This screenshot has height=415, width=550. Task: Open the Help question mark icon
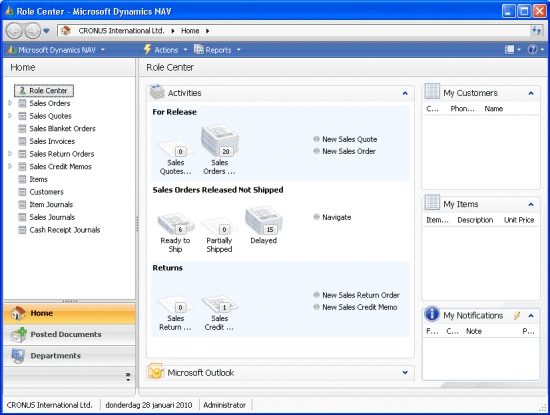532,49
